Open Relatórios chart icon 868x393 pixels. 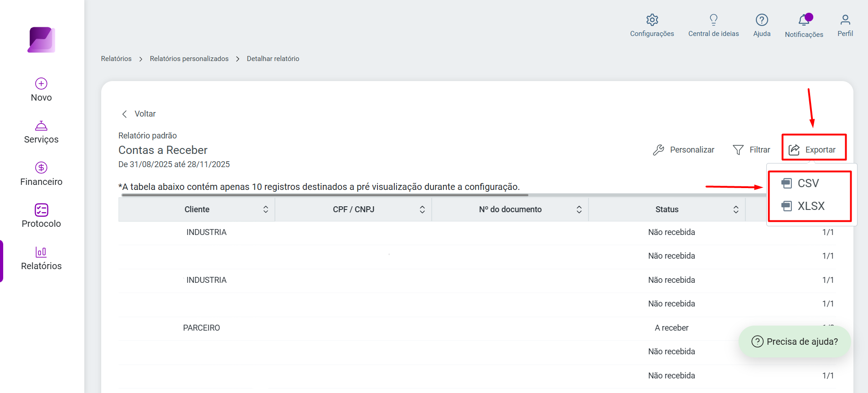pos(41,252)
